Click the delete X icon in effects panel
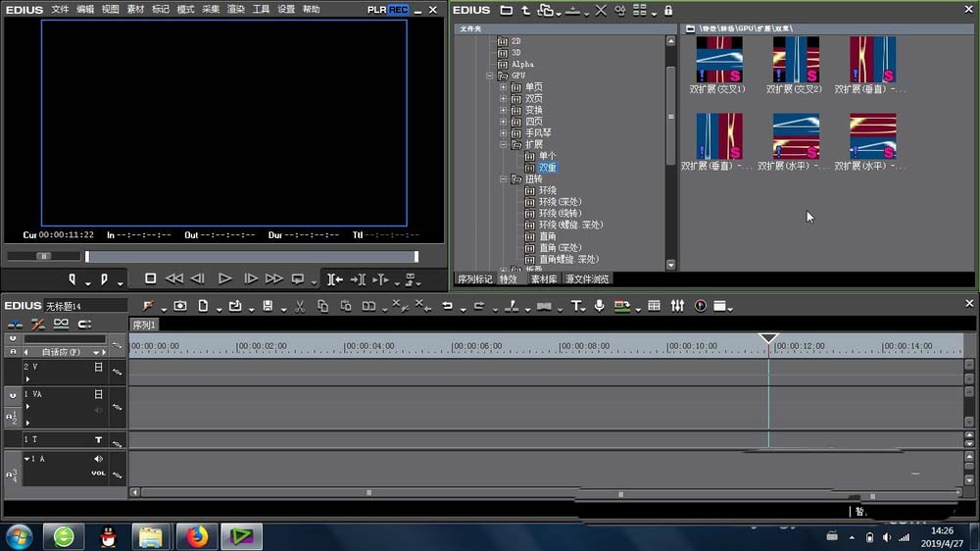This screenshot has width=980, height=551. pyautogui.click(x=601, y=11)
